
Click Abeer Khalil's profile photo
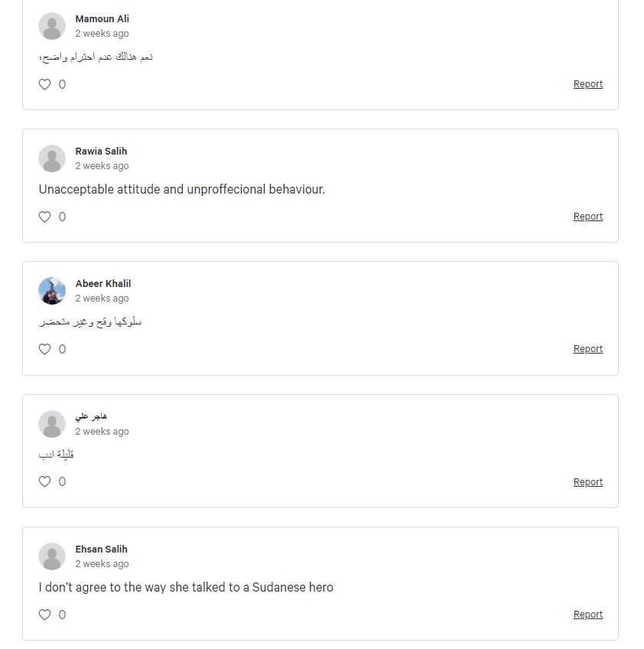click(52, 291)
